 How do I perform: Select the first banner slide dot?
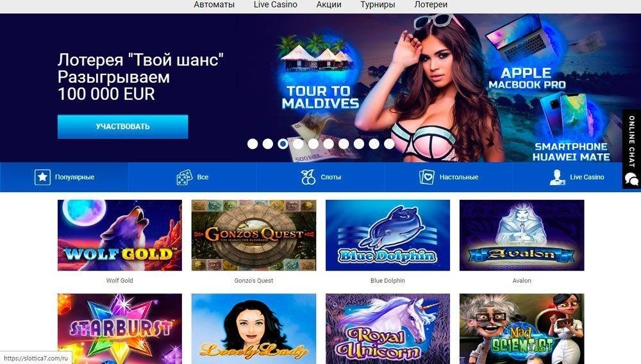[x=253, y=144]
